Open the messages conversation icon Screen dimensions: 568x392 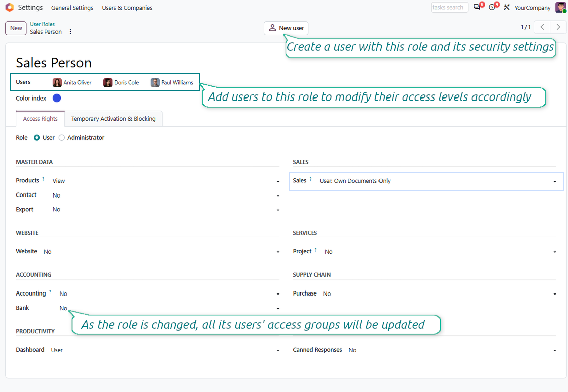(x=477, y=7)
